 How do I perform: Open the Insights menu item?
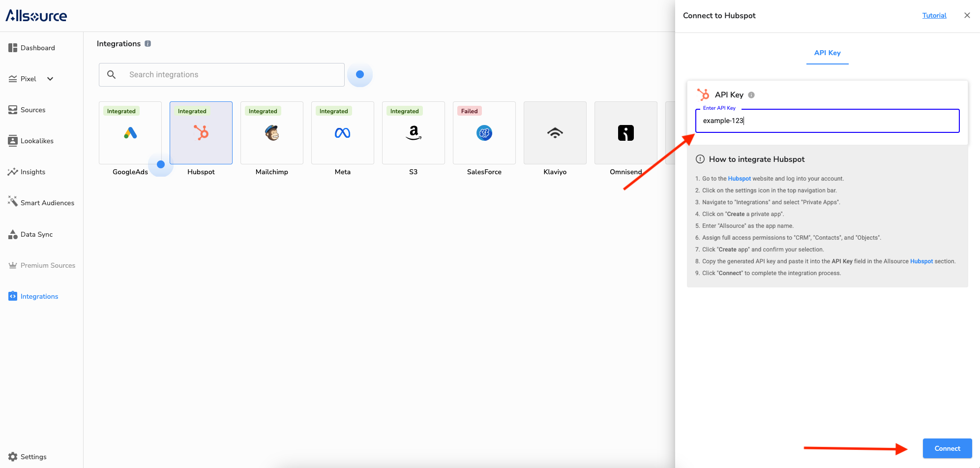click(x=33, y=172)
